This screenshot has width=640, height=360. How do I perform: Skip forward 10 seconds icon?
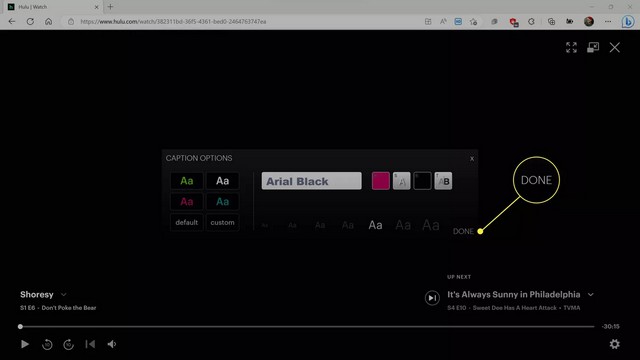click(69, 344)
